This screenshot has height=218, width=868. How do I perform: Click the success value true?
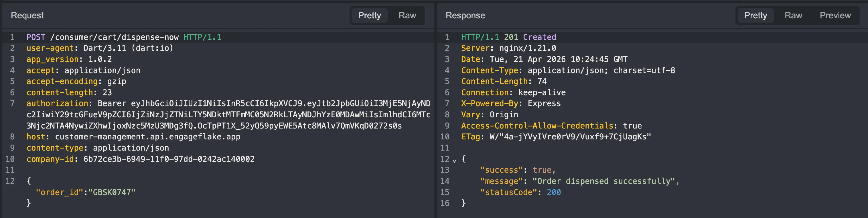[x=542, y=170]
